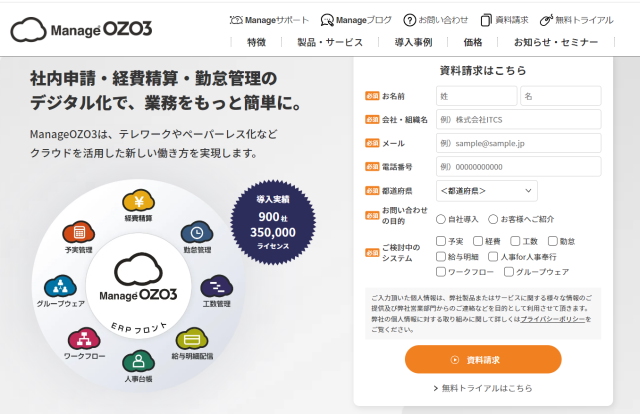Open the 価格 menu item
Viewport: 640px width, 414px height.
tap(473, 42)
